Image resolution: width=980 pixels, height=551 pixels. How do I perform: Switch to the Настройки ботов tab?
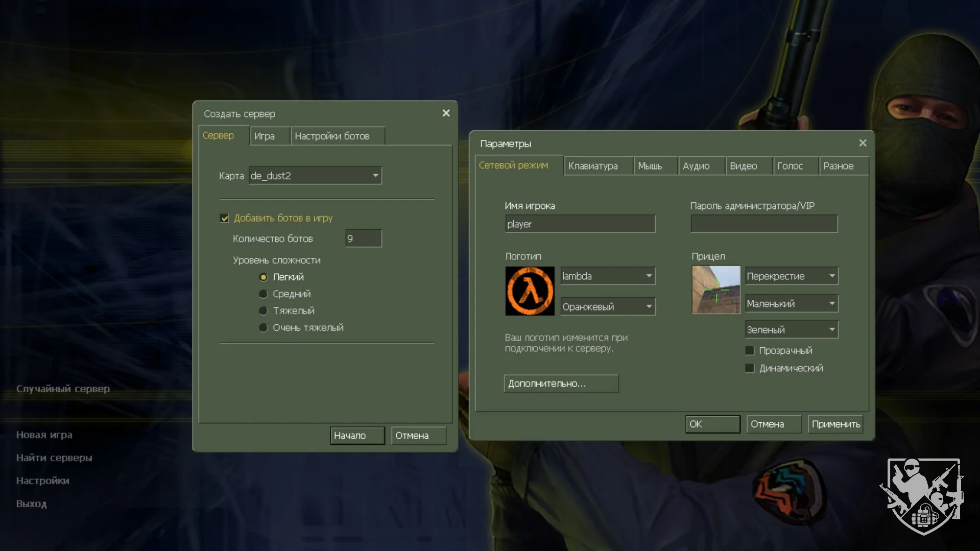(x=332, y=136)
